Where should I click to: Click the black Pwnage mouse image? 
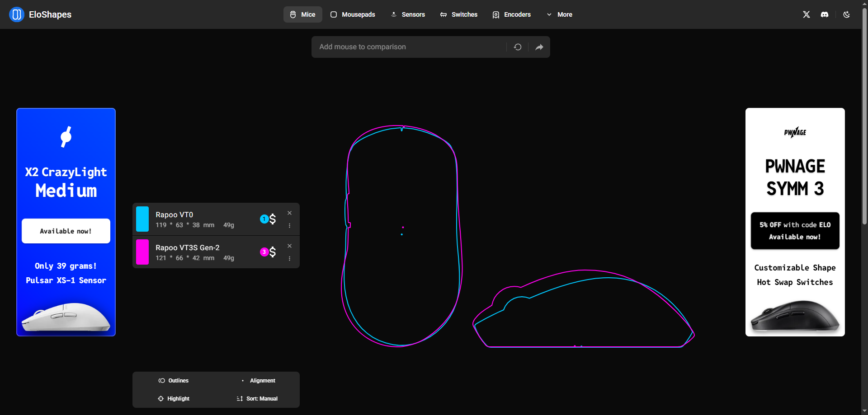pos(795,316)
